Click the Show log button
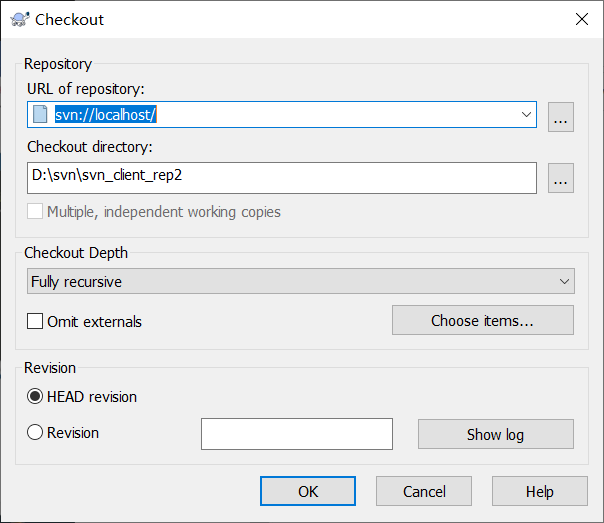604x523 pixels. pos(496,434)
